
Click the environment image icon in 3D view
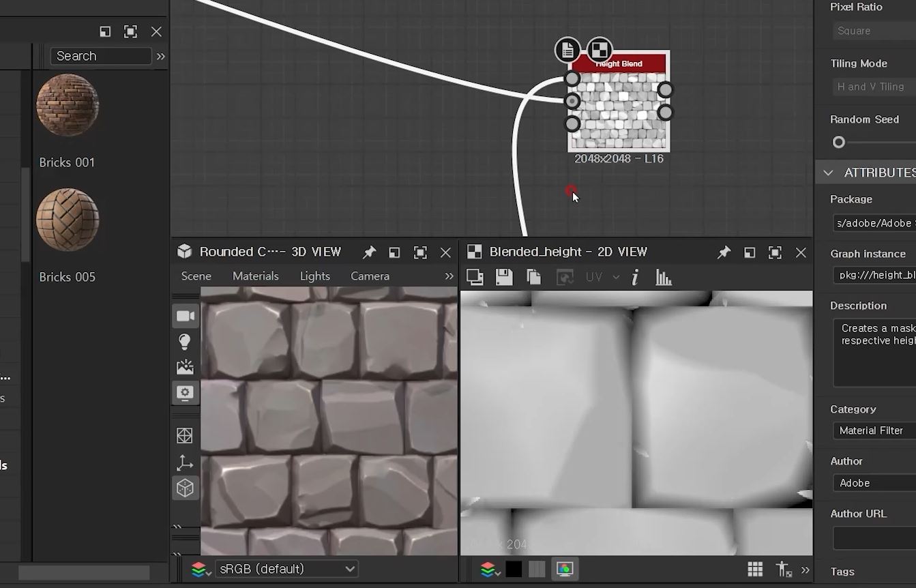point(185,367)
